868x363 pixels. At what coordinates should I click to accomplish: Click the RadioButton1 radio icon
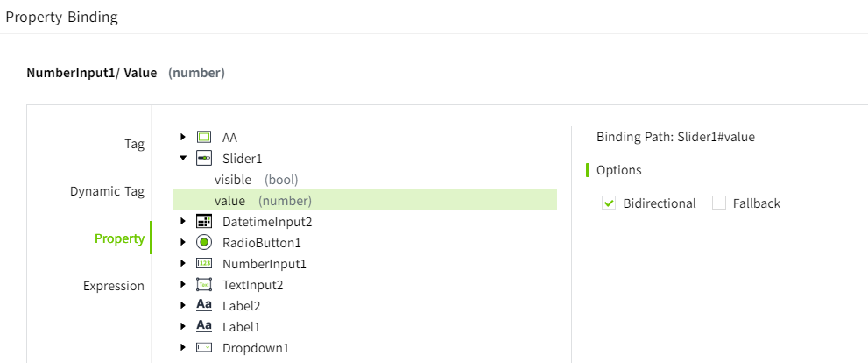coord(204,243)
